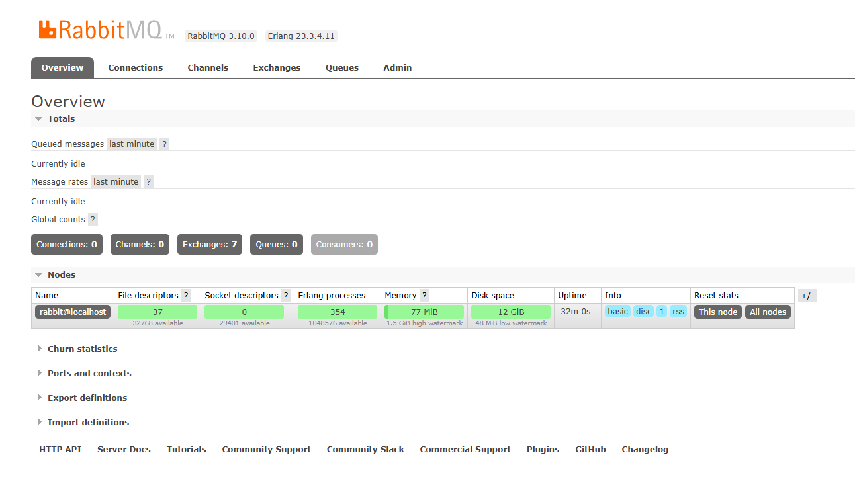The image size is (855, 504).
Task: Reset stats for All nodes
Action: [768, 312]
